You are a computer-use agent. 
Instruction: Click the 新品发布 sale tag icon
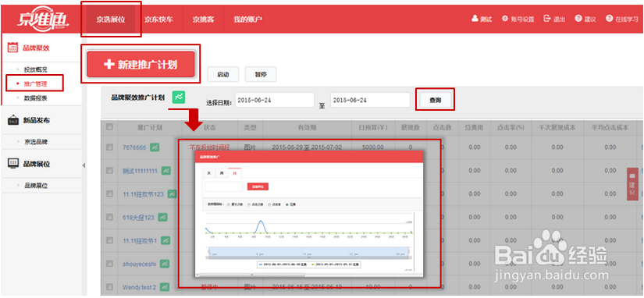coord(12,120)
